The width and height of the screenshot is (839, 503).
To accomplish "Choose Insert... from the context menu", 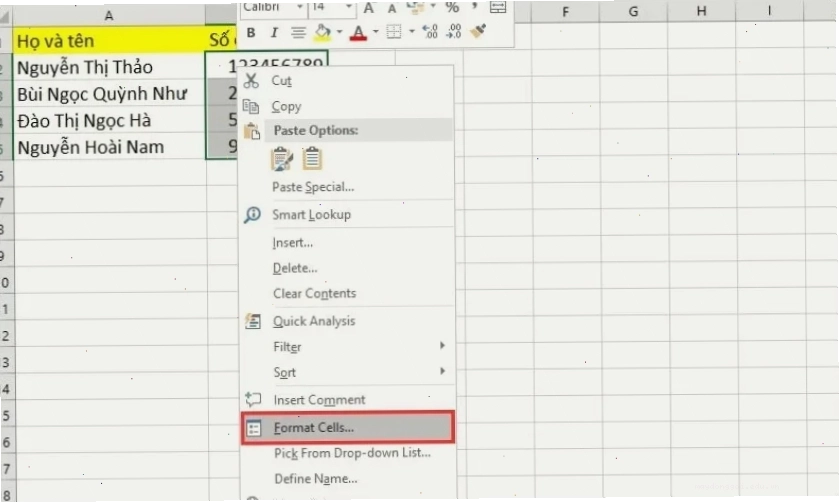I will [x=347, y=242].
